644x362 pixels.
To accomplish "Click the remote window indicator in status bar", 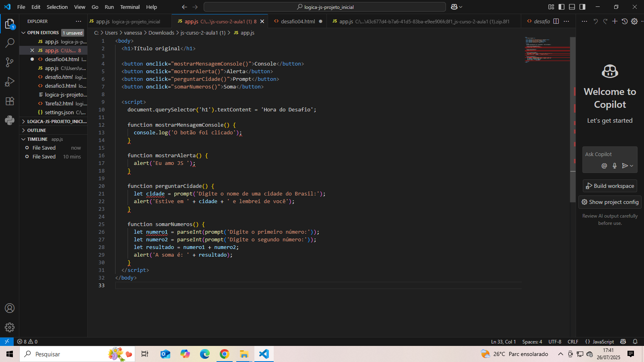I will click(7, 341).
